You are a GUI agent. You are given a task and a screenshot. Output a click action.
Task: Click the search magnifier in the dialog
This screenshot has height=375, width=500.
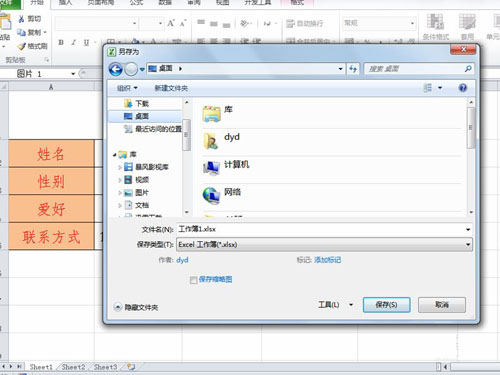point(468,69)
